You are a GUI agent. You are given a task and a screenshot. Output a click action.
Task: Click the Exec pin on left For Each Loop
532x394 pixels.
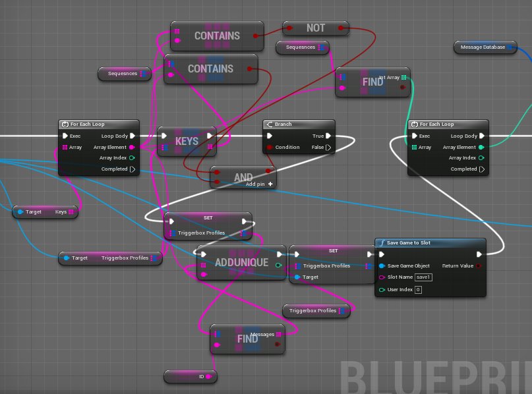pos(65,136)
